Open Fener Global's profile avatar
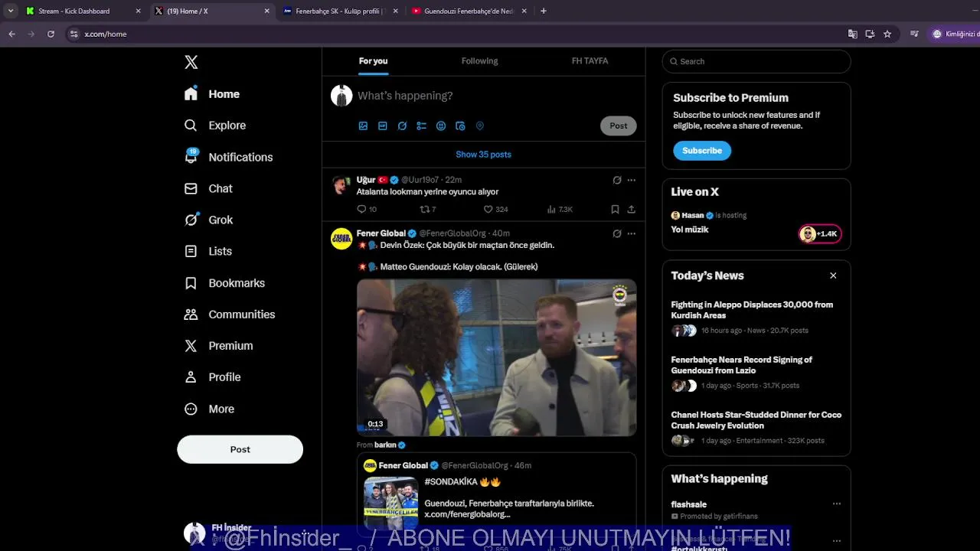The width and height of the screenshot is (980, 551). pos(341,239)
